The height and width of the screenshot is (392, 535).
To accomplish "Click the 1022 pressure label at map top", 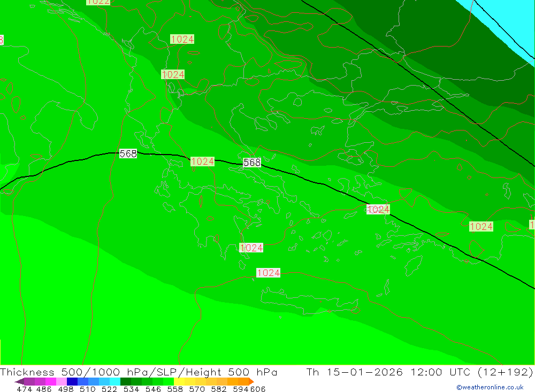I will pos(98,2).
